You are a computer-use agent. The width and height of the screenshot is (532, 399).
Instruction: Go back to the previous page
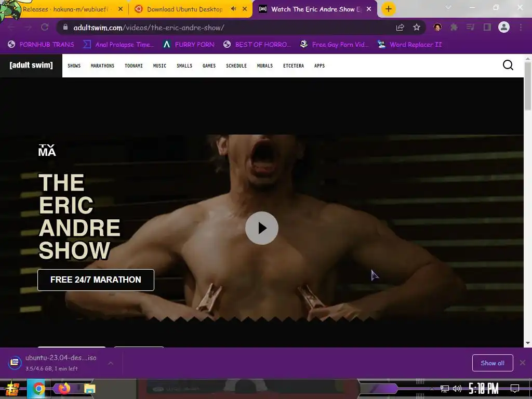click(x=11, y=27)
